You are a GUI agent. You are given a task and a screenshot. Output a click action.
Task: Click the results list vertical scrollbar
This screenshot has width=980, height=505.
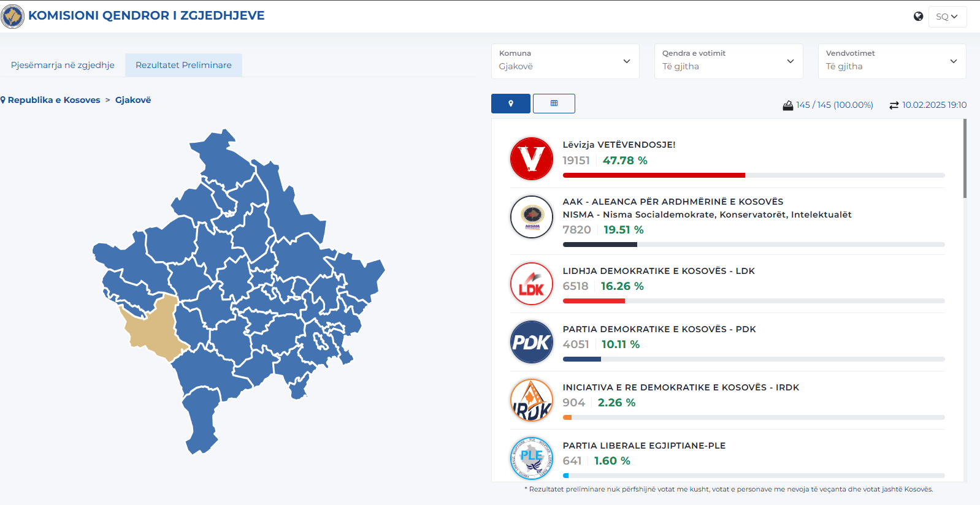pos(965,159)
